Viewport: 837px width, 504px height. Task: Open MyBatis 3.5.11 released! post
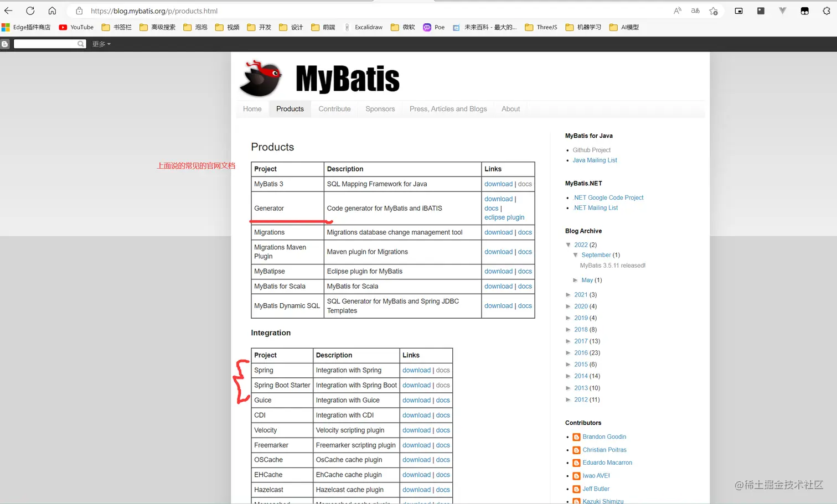click(x=612, y=266)
